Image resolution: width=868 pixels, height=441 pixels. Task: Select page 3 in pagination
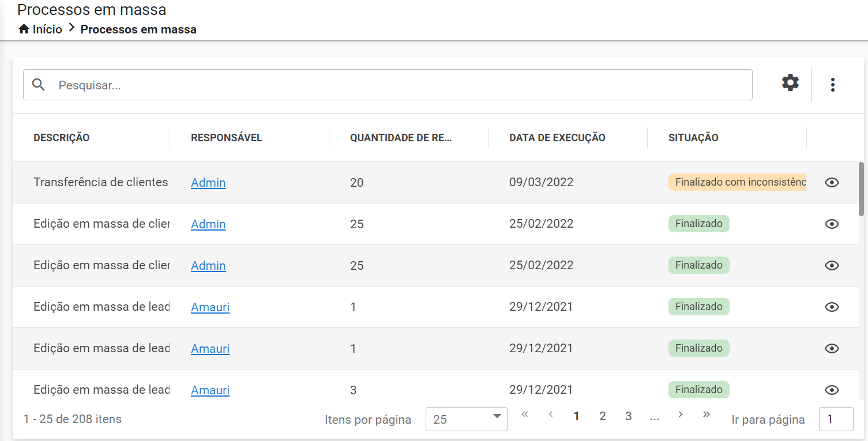(628, 416)
